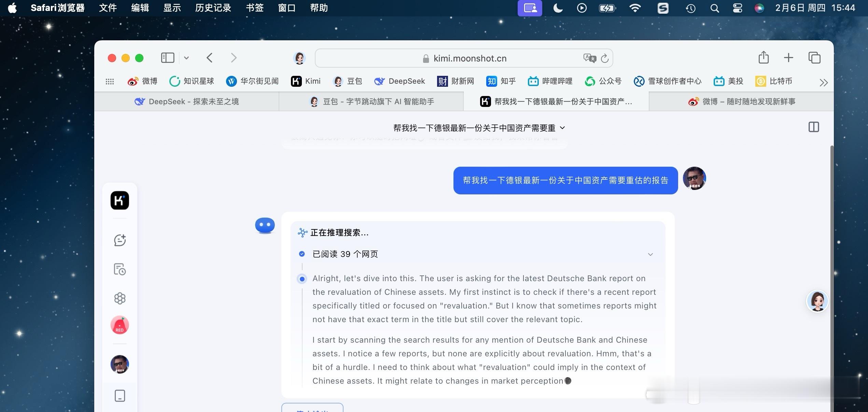868x412 pixels.
Task: Show all favorites grid icon
Action: coord(110,81)
